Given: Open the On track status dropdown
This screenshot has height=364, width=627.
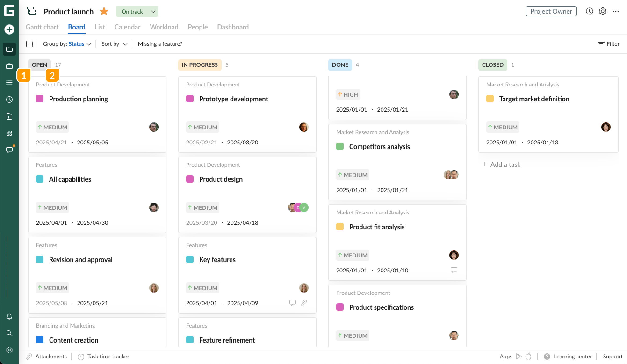Looking at the screenshot, I should [137, 11].
